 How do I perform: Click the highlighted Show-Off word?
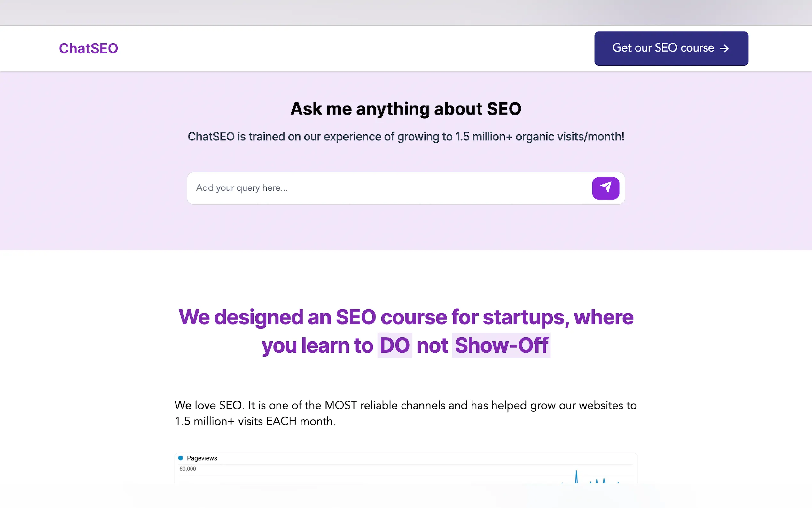(x=501, y=345)
